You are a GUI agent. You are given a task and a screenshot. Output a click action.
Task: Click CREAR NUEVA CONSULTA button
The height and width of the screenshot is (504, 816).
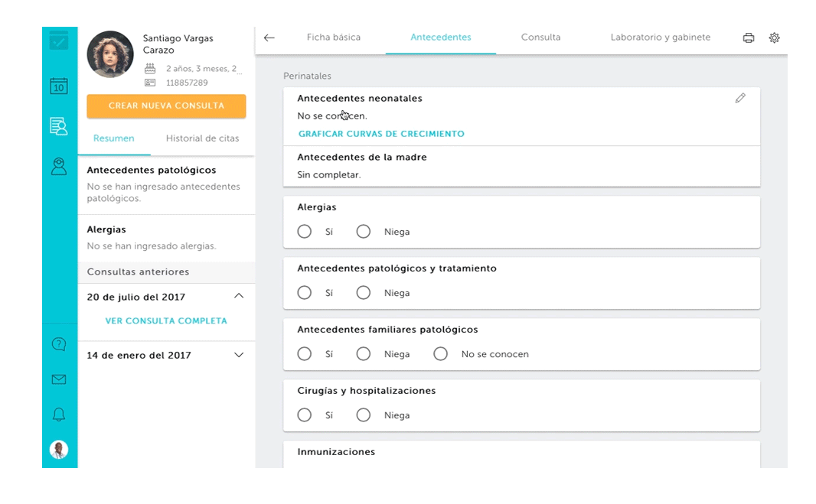[167, 106]
